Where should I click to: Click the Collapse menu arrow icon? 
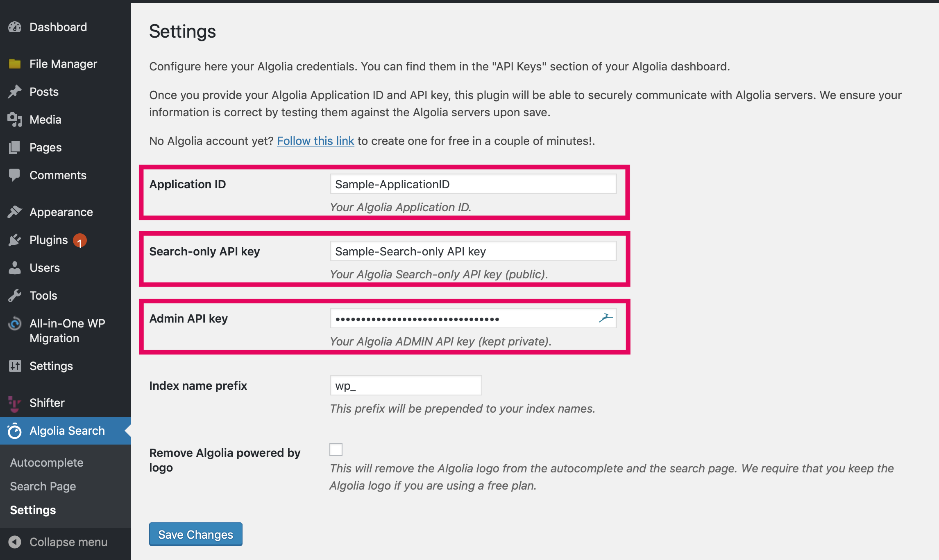[x=15, y=542]
